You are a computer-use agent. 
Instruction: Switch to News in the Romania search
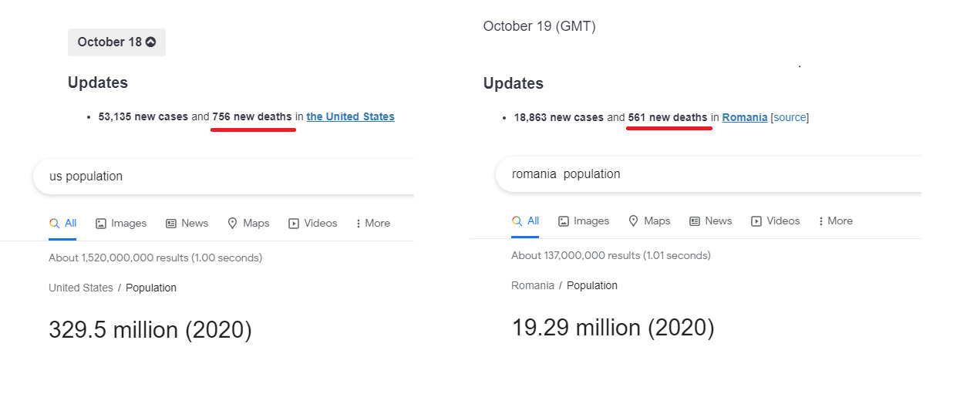711,221
